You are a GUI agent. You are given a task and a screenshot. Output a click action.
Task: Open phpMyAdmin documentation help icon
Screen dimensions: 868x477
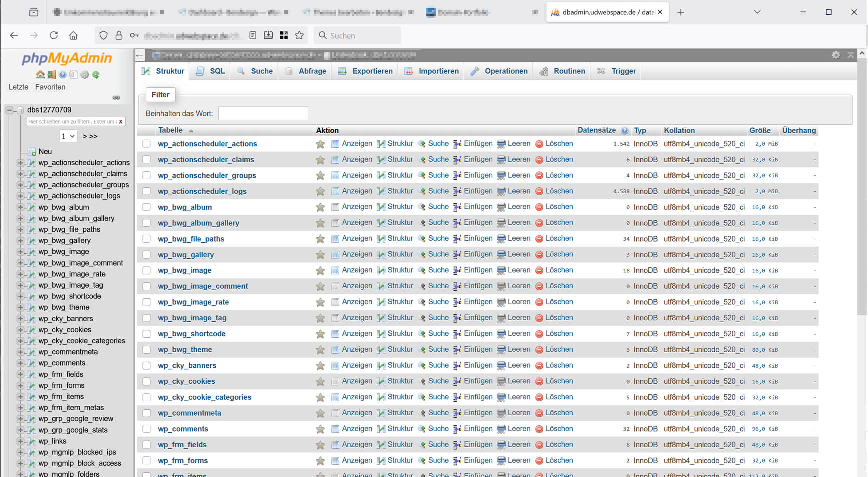pyautogui.click(x=63, y=75)
